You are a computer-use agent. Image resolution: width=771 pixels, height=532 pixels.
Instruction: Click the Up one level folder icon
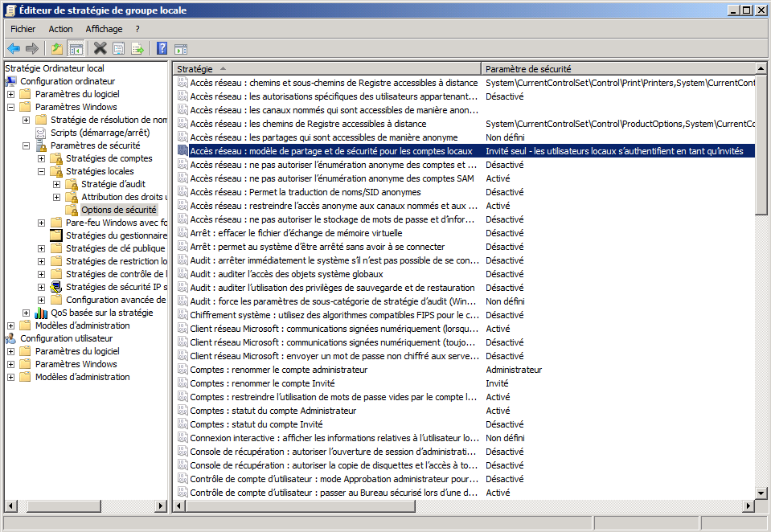(x=57, y=48)
